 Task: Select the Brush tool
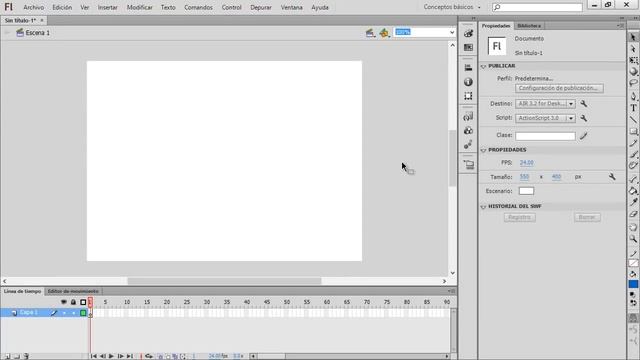pos(633,154)
